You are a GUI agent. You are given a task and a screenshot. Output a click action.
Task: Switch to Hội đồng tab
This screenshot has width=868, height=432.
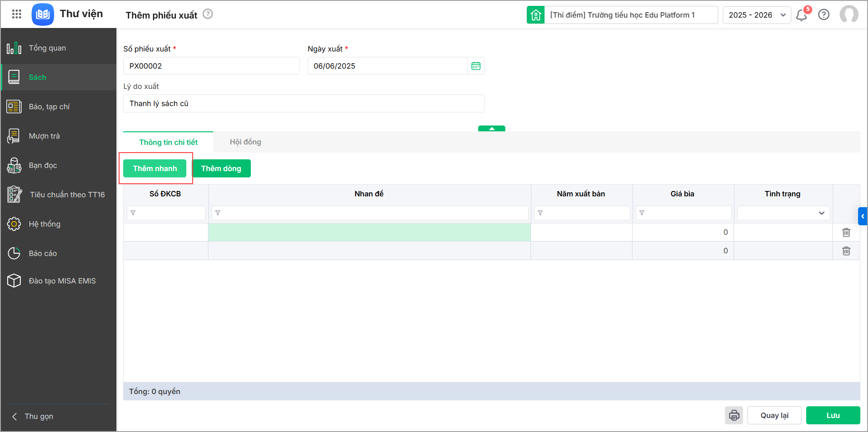(245, 142)
